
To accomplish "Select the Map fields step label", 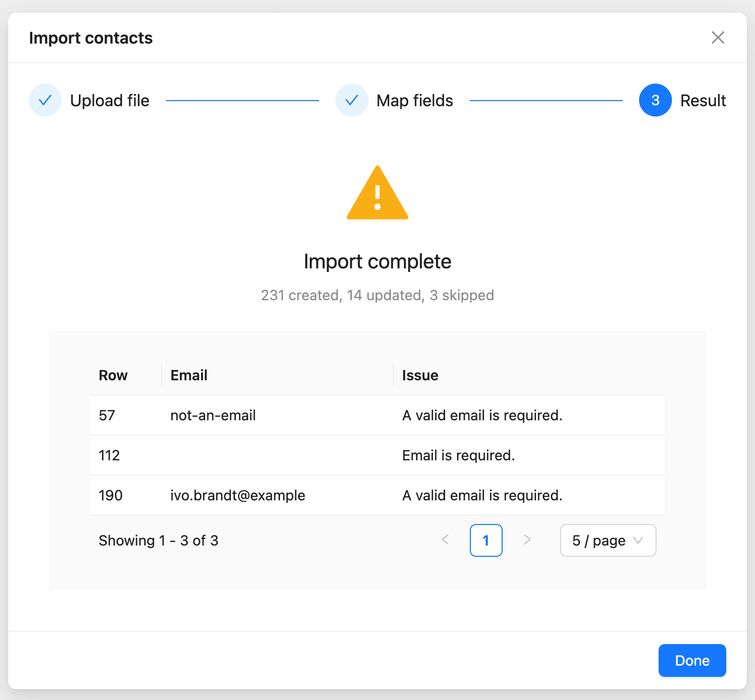I will (415, 101).
